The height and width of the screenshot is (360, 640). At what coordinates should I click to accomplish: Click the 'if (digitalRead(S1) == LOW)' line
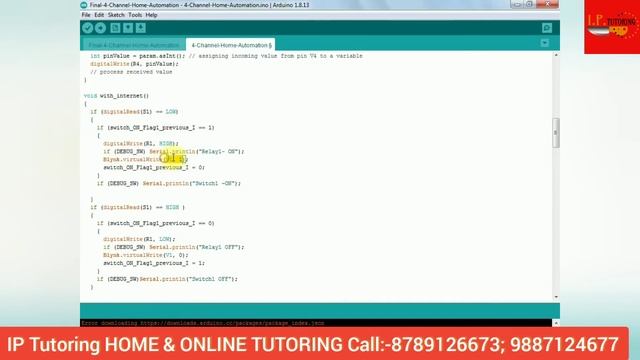point(134,112)
